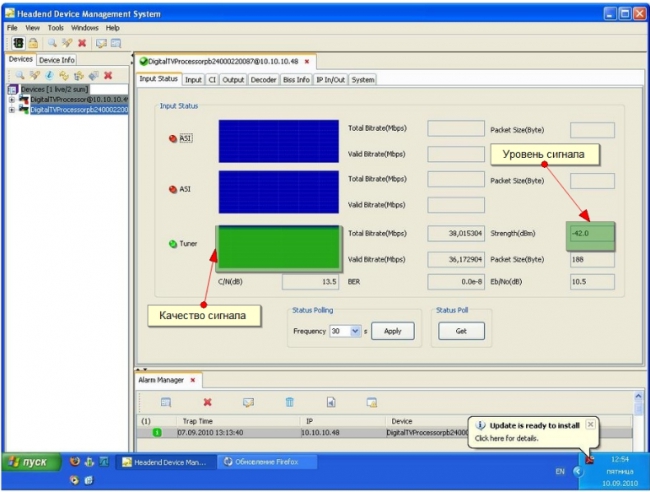650x492 pixels.
Task: Click the red X icon in Alarm Manager toolbar
Action: click(207, 402)
